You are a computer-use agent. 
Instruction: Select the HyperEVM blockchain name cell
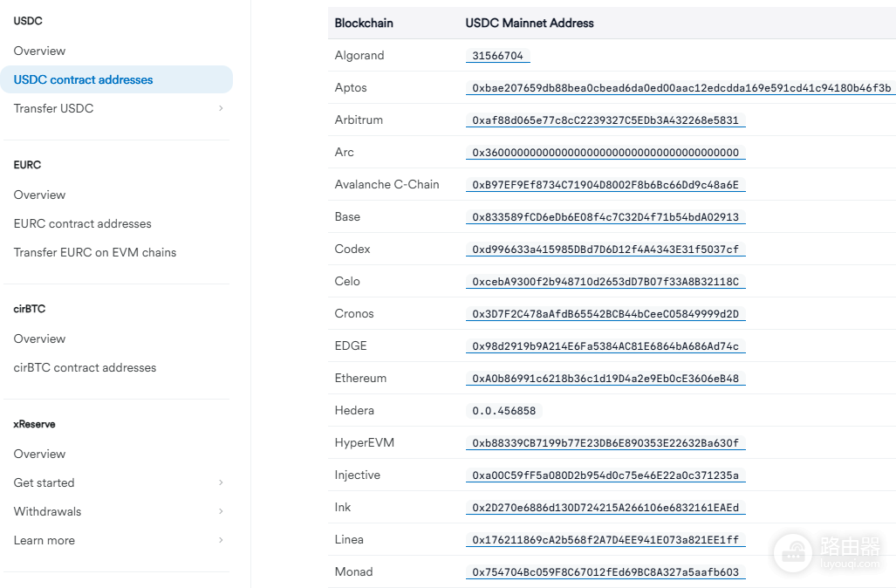365,442
